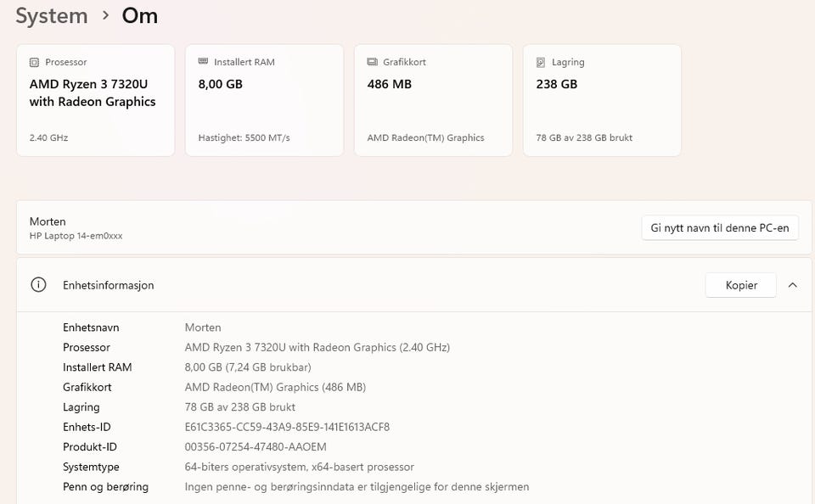Click the Installert RAM heading on the second card
This screenshot has width=815, height=504.
tap(244, 62)
